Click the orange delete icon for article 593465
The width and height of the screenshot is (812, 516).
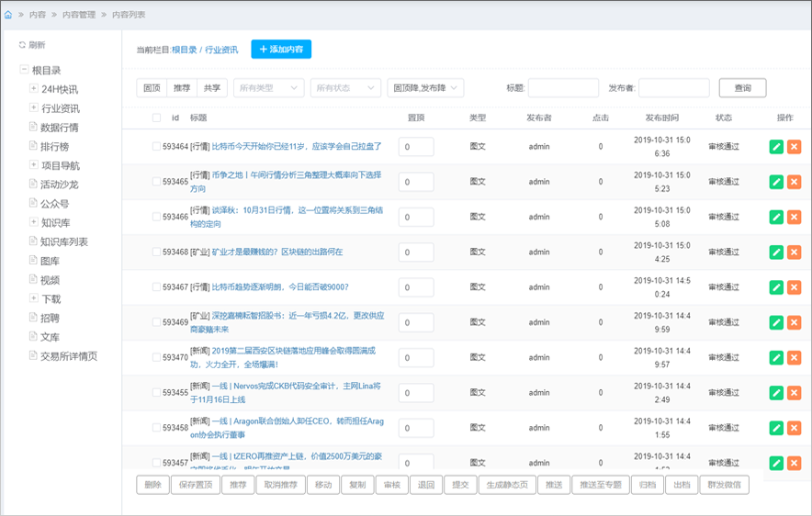[794, 182]
